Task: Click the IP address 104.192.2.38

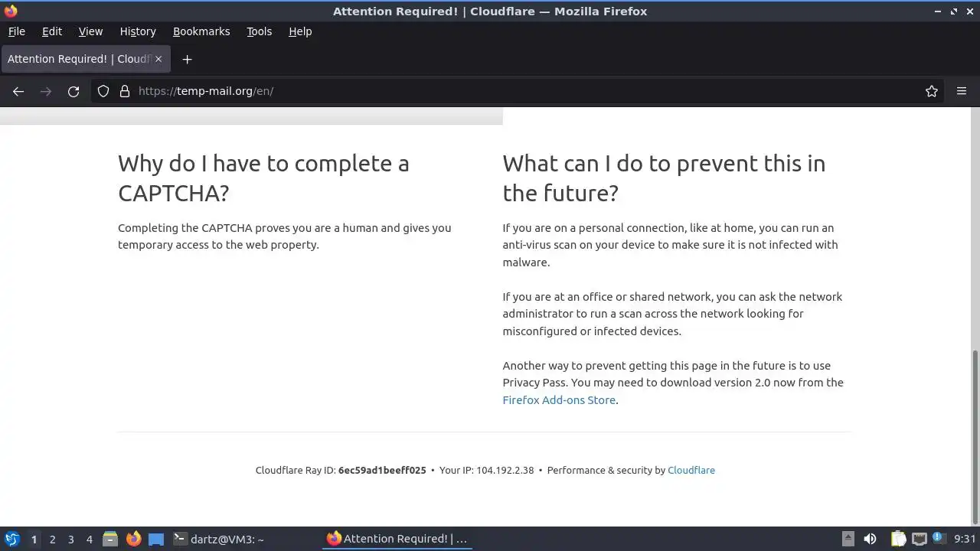Action: (505, 470)
